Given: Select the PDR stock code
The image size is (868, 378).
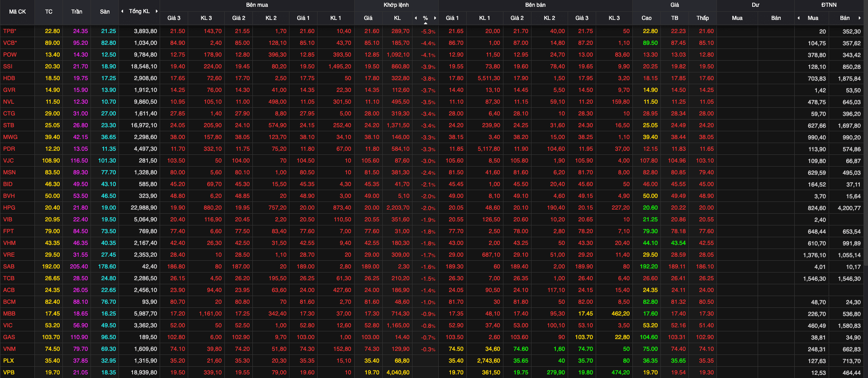Looking at the screenshot, I should (9, 149).
